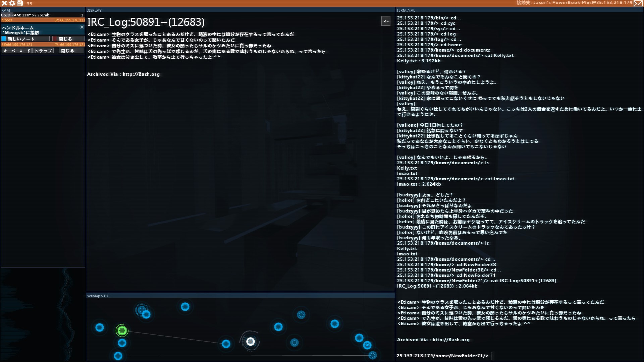Activate the トラップ button
This screenshot has height=362, width=644.
tap(43, 51)
